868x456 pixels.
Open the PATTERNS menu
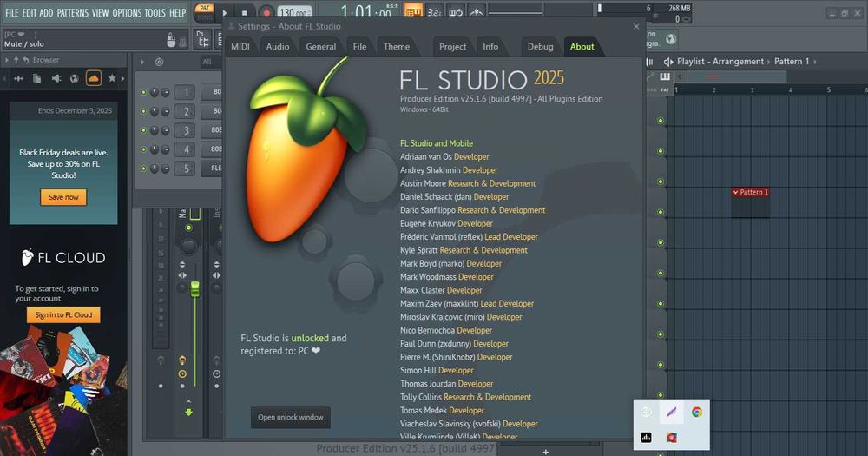click(73, 12)
